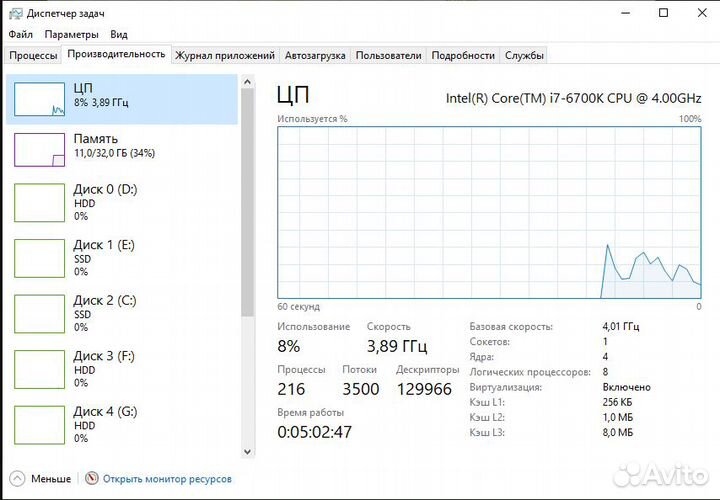Open the Параметры menu
The height and width of the screenshot is (500, 720).
point(71,34)
